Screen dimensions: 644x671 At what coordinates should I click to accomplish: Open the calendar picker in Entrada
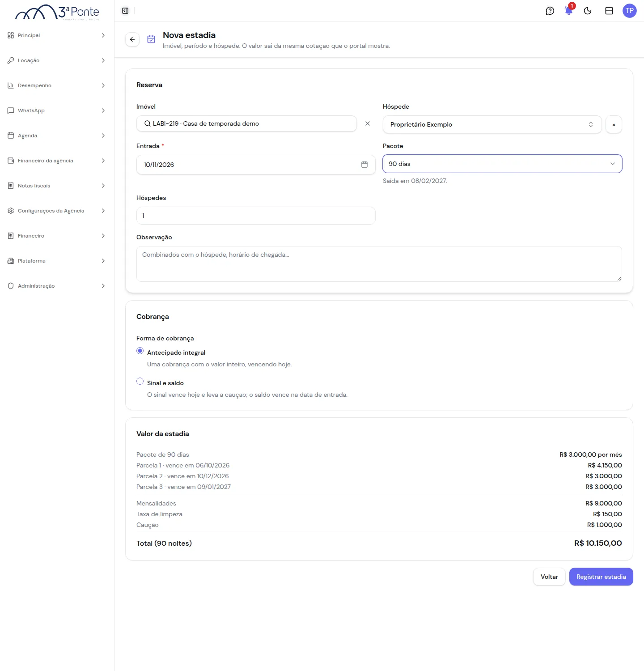point(364,165)
